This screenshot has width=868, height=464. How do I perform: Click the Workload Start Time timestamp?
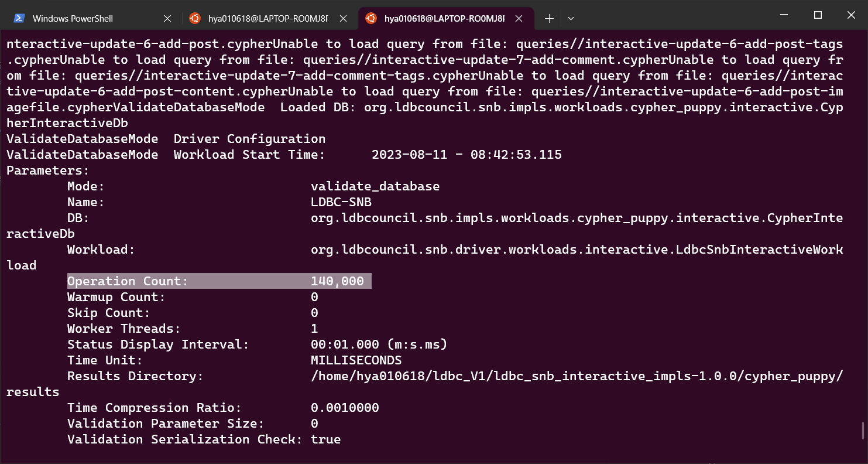[x=466, y=154]
